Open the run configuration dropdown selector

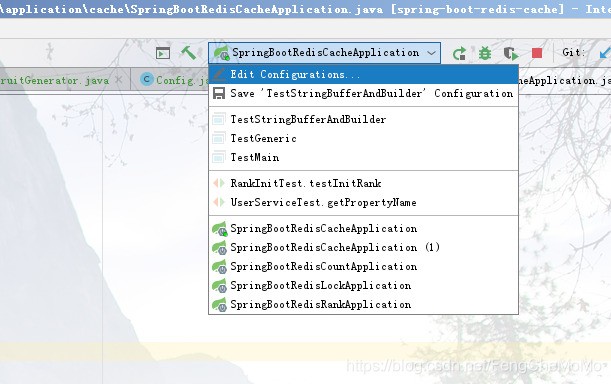[324, 53]
